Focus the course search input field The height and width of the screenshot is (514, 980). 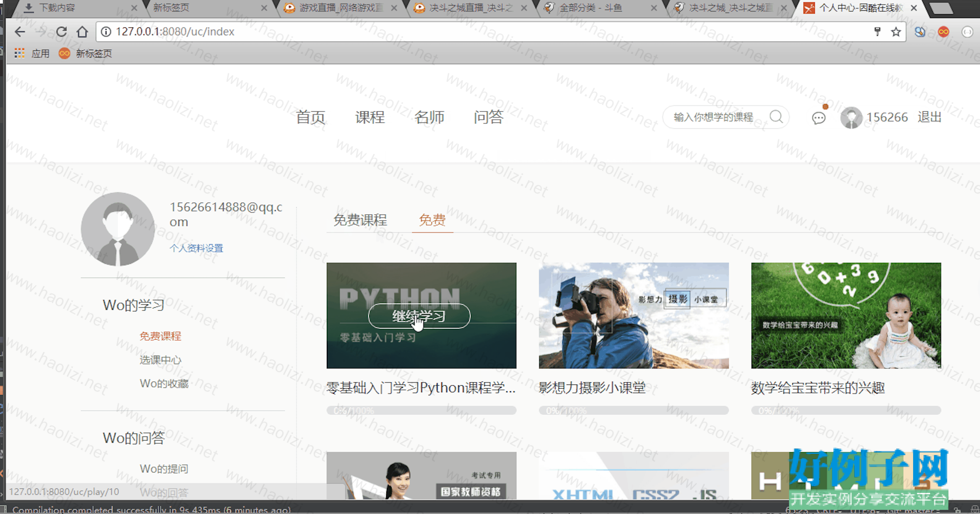point(713,117)
